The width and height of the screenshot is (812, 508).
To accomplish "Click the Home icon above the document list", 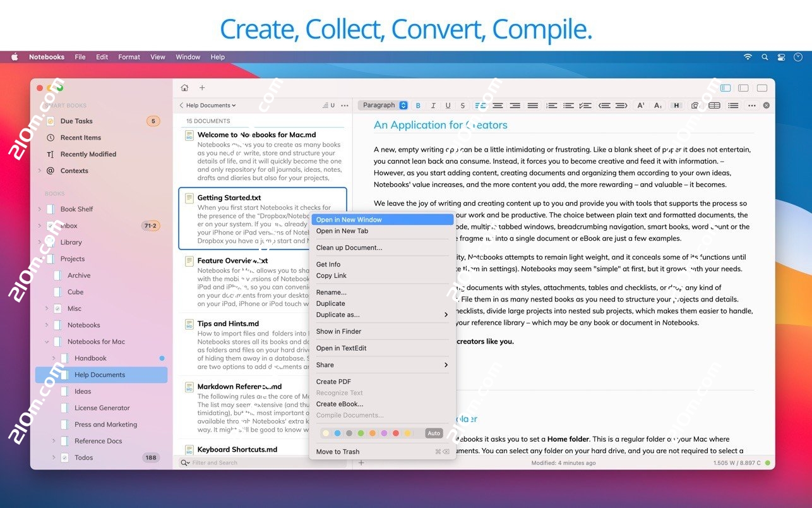I will [x=184, y=88].
